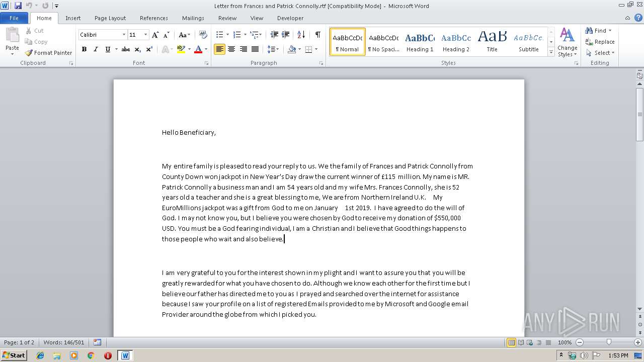644x362 pixels.
Task: Switch to the References tab
Action: 154,18
